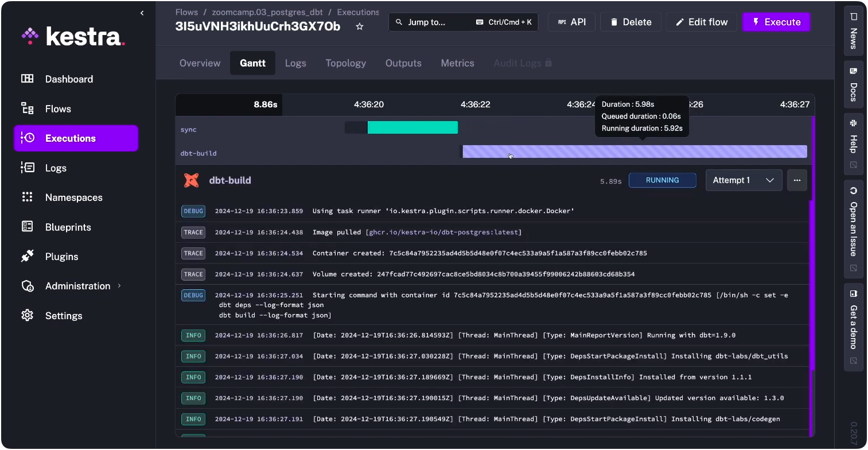Viewport: 868px width, 450px height.
Task: Click the Executions breadcrumb link
Action: tap(358, 12)
